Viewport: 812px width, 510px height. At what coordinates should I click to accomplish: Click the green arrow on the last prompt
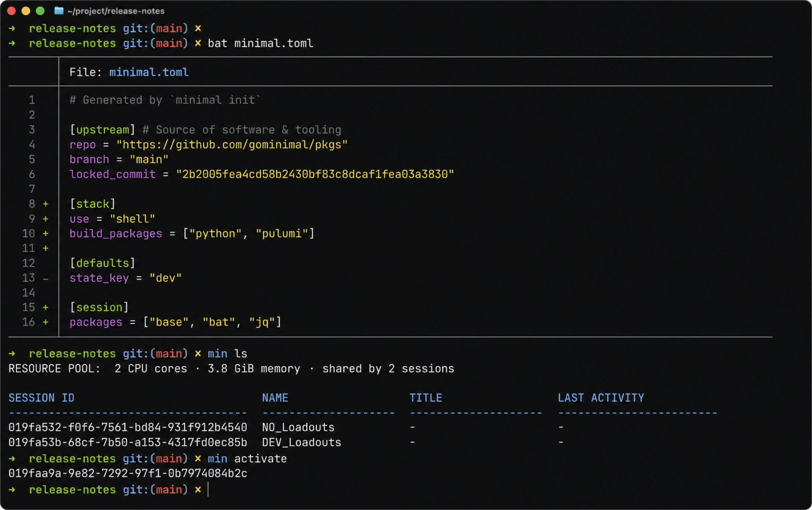pos(12,489)
